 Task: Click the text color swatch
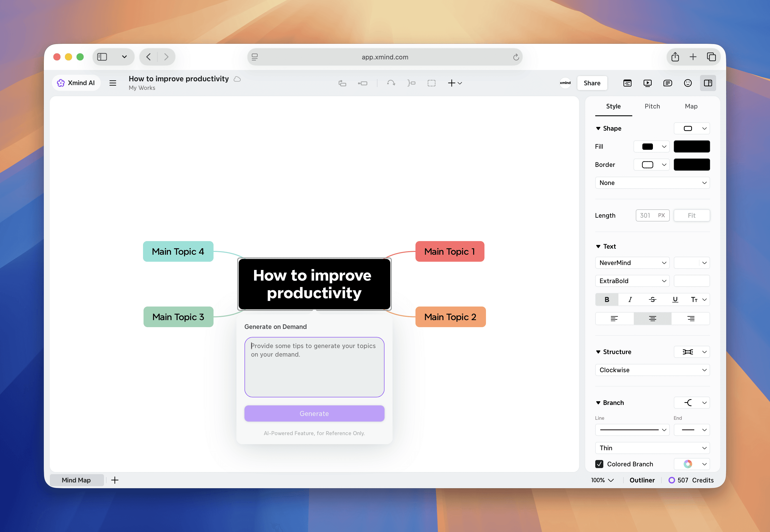[x=692, y=281]
